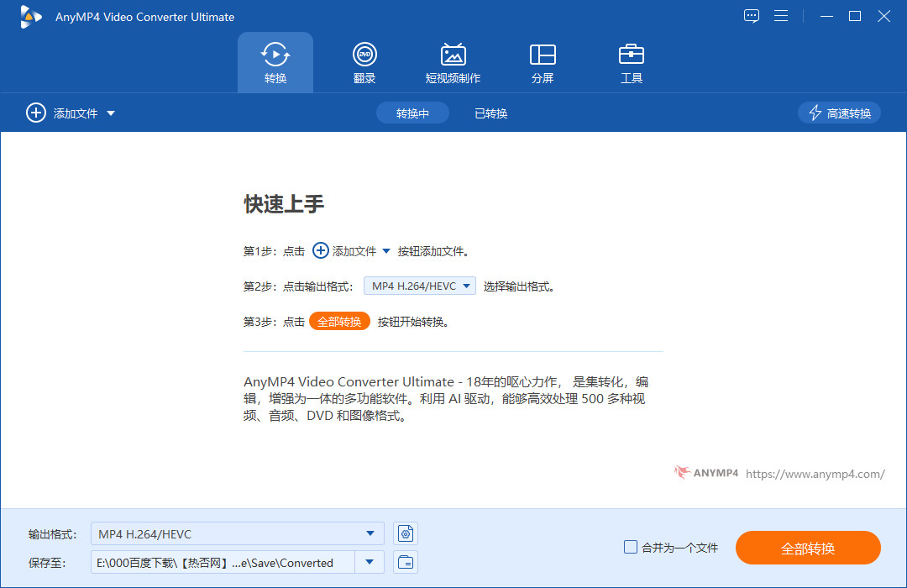Viewport: 907px width, 588px height.
Task: Expand the save path dropdown arrow
Action: coord(370,563)
